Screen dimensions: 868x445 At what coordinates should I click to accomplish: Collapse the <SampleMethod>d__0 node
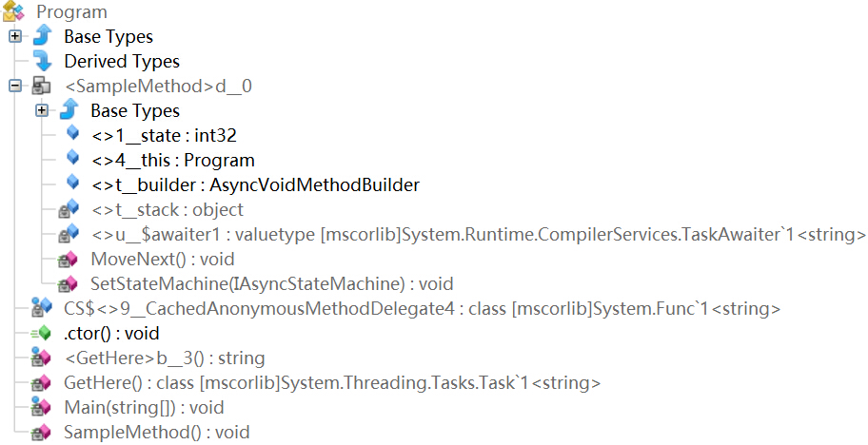[15, 86]
